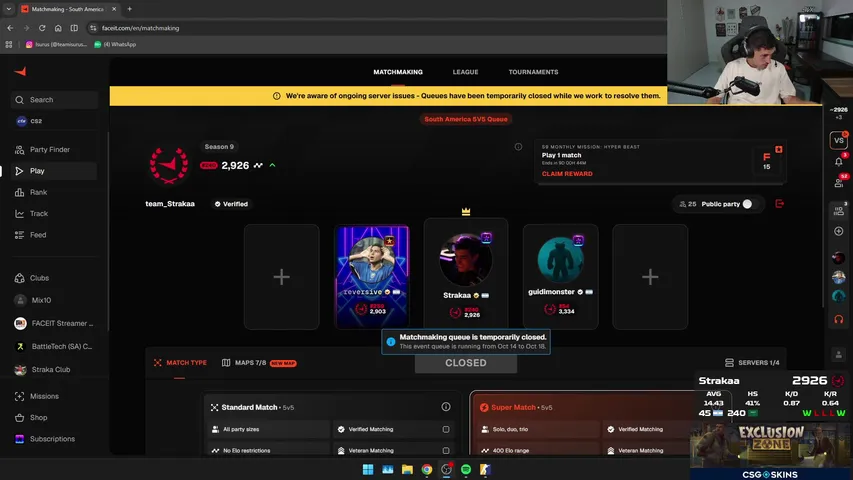The image size is (853, 480).
Task: Open guidimonster's player card
Action: [560, 277]
